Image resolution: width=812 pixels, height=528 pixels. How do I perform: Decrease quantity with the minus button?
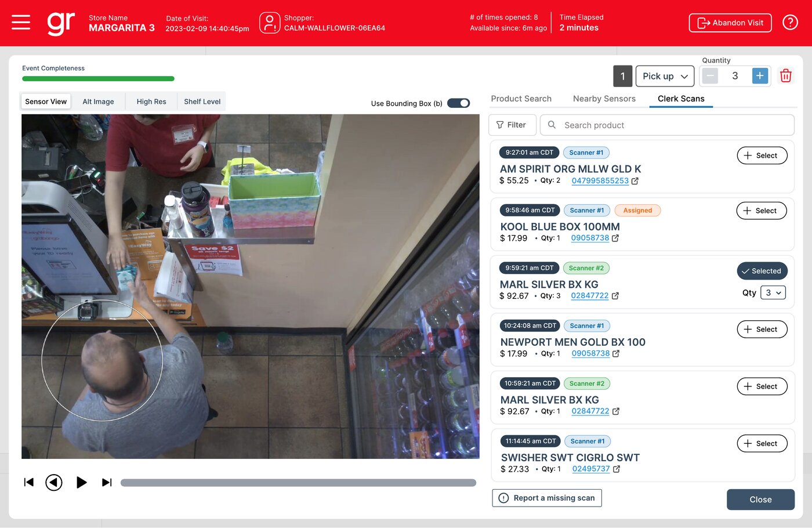click(710, 76)
